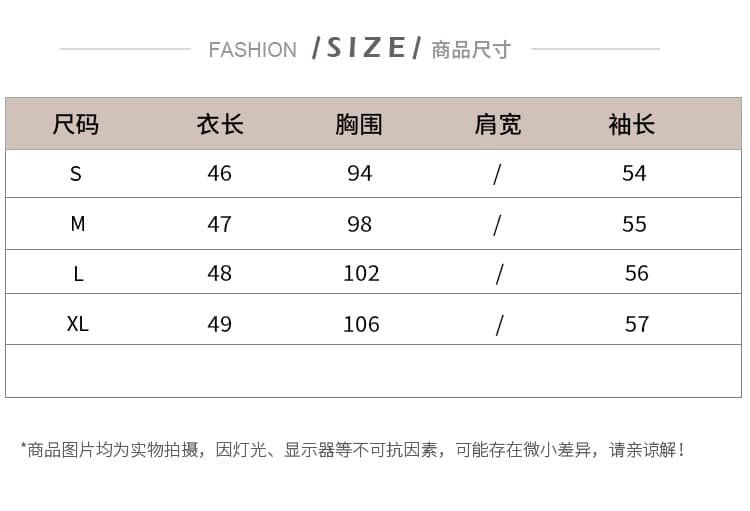Click the bust value 94
Viewport: 750px width, 511px height.
[360, 173]
